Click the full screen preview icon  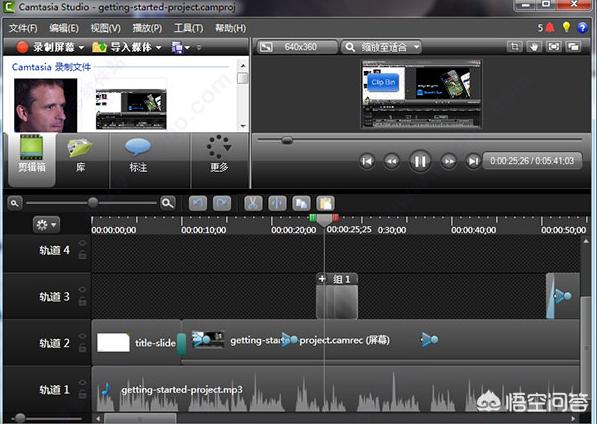[554, 47]
